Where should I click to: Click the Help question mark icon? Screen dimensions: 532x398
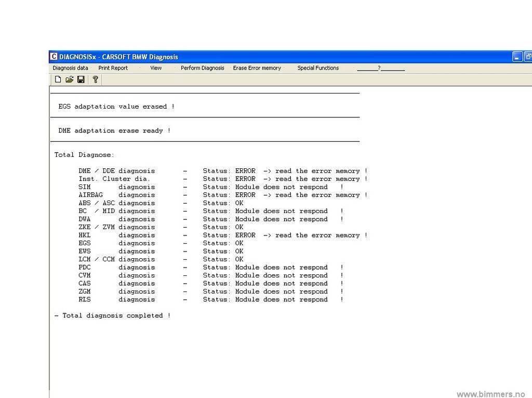[96, 79]
